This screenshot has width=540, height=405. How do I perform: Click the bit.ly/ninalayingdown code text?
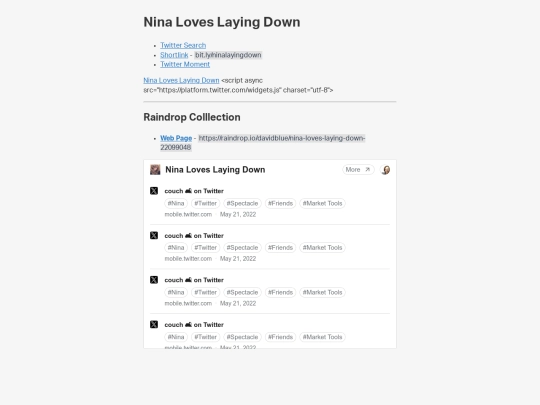(x=228, y=55)
